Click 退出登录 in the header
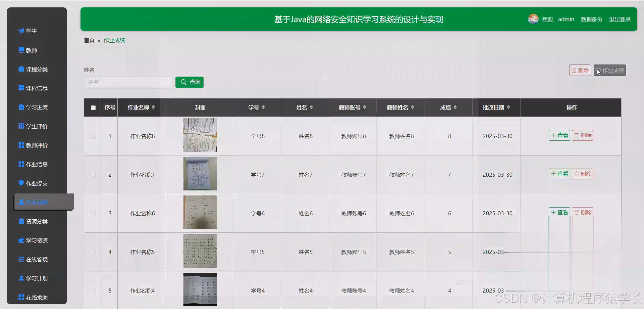Image resolution: width=644 pixels, height=309 pixels. [x=620, y=19]
